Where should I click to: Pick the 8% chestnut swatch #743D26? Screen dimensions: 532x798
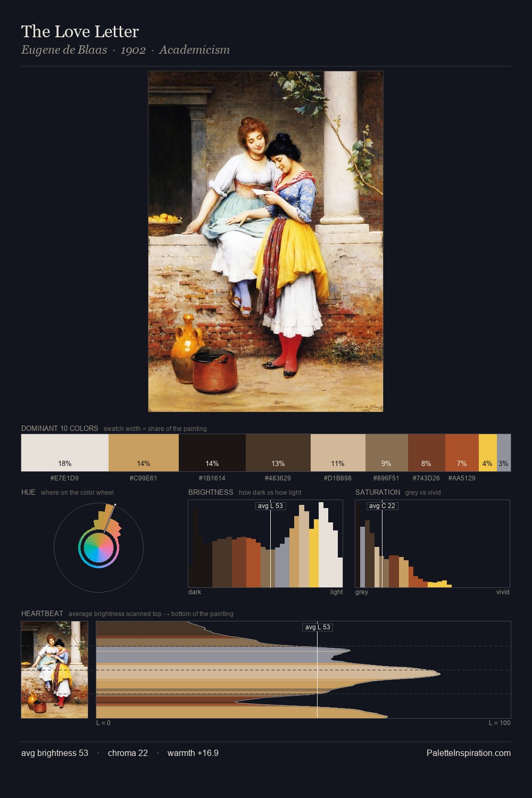pyautogui.click(x=427, y=453)
